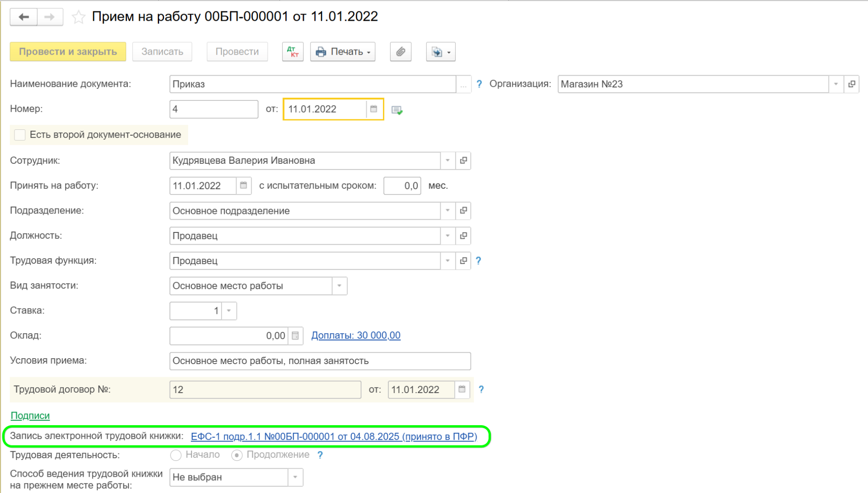This screenshot has width=868, height=493.
Task: Open Сотрудник record with open icon
Action: [463, 161]
